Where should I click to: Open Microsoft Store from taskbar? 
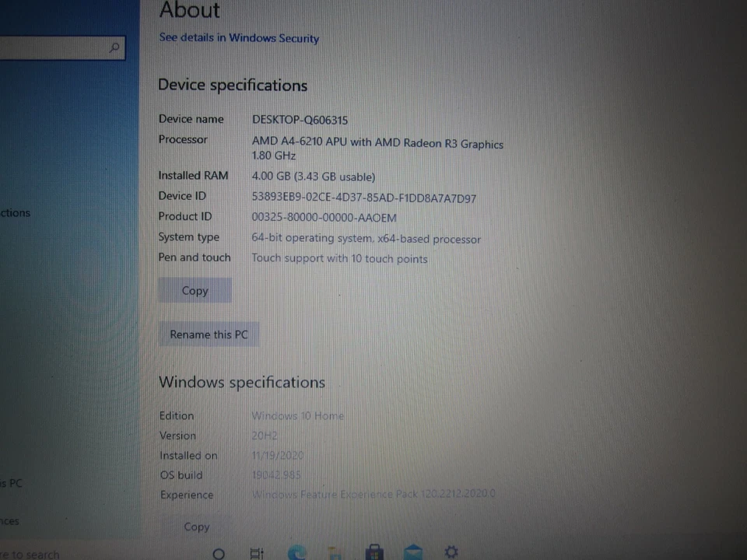[374, 552]
